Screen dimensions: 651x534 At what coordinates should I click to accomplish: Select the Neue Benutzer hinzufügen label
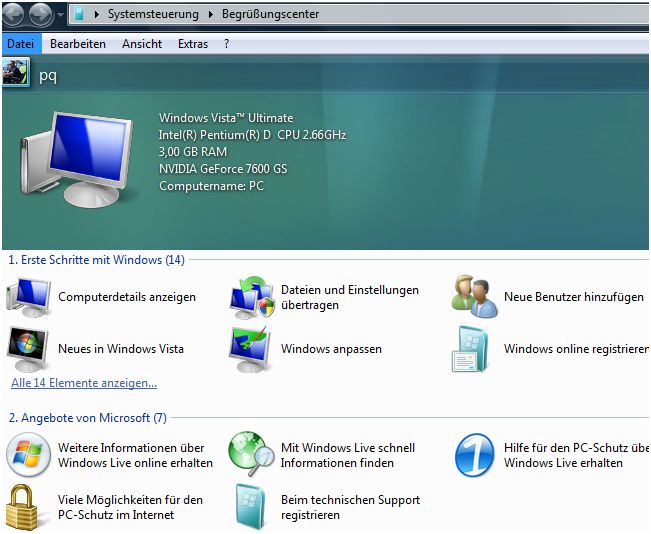point(574,297)
